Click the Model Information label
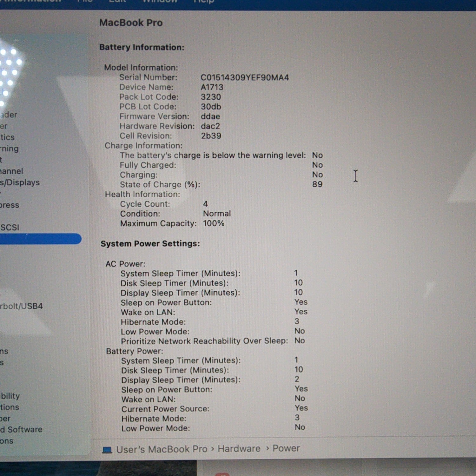 [x=141, y=68]
